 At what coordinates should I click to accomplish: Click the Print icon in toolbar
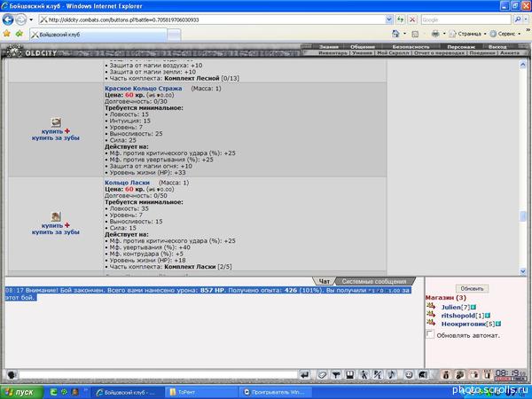pyautogui.click(x=435, y=34)
